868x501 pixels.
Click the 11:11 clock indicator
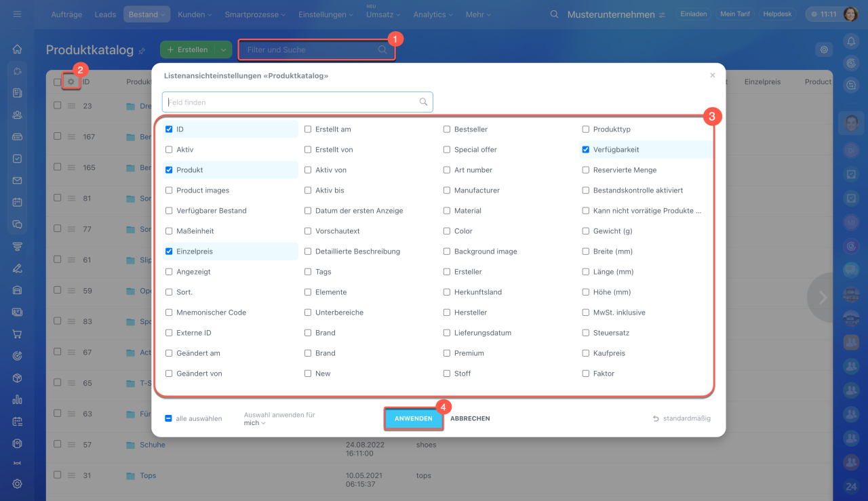(823, 14)
